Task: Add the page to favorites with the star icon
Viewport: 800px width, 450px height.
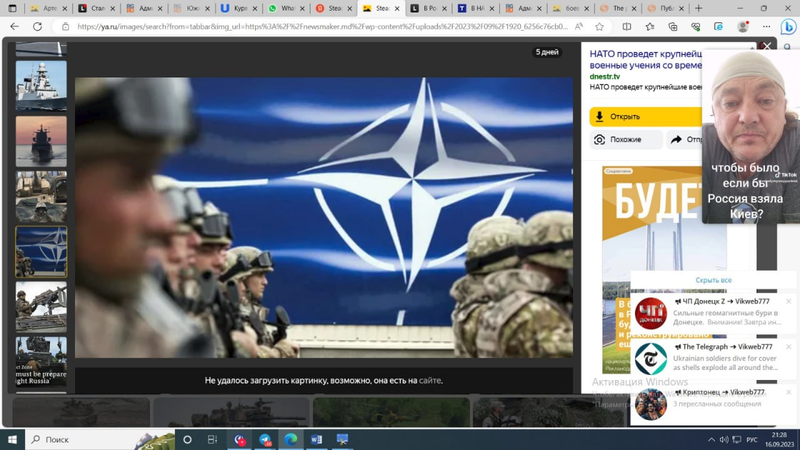Action: [x=599, y=27]
